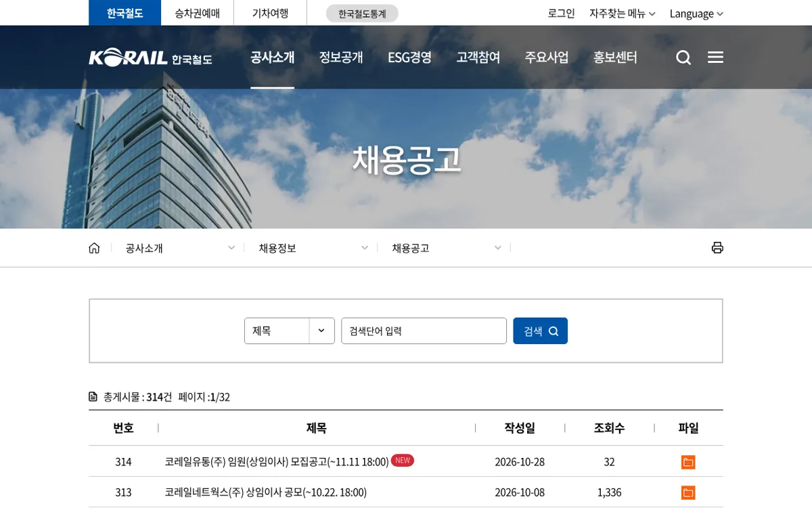
Task: Open the 제목 search type combo box
Action: 290,331
